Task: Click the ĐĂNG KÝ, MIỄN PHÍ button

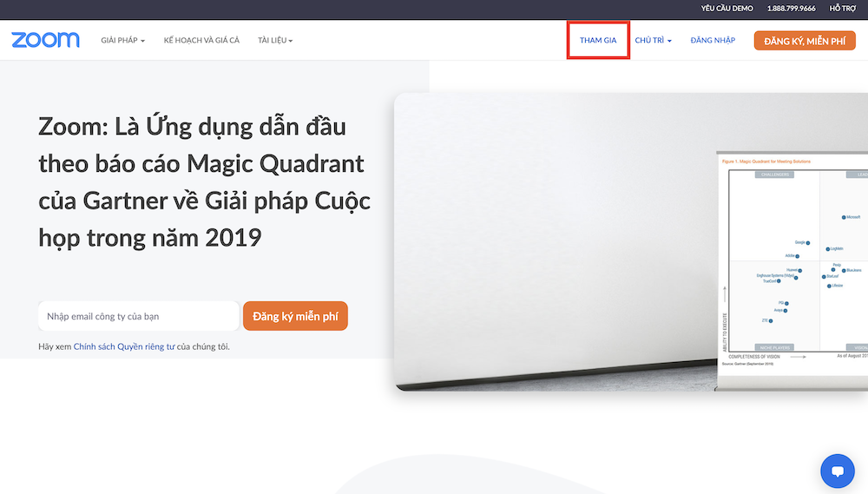Action: pyautogui.click(x=805, y=41)
